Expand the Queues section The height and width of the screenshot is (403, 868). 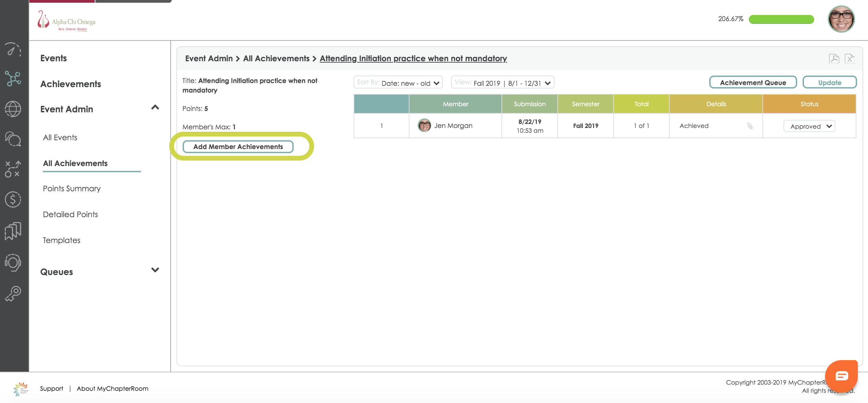(155, 270)
